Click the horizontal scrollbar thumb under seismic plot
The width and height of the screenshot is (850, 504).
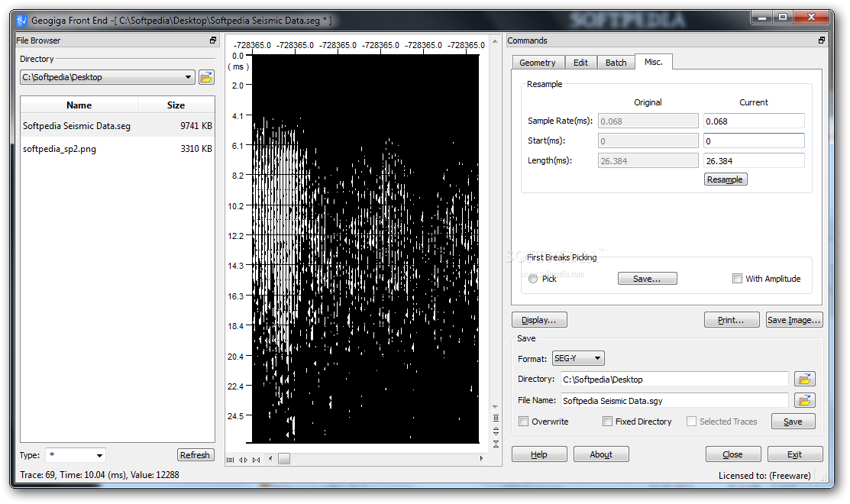coord(284,459)
